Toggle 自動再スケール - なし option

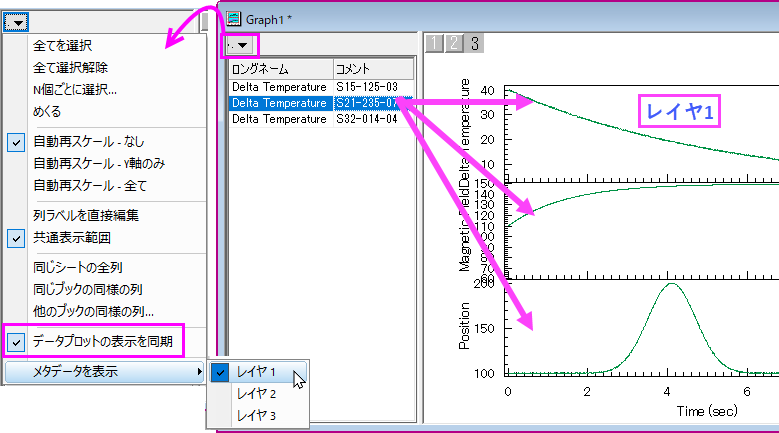[x=88, y=142]
